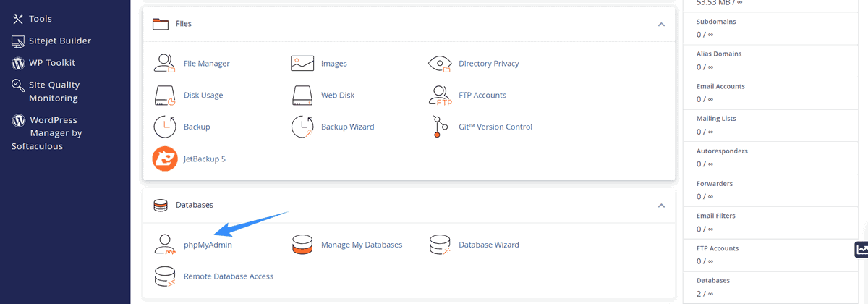Open WordPress Manager by Softaculous
The width and height of the screenshot is (868, 304).
[47, 133]
